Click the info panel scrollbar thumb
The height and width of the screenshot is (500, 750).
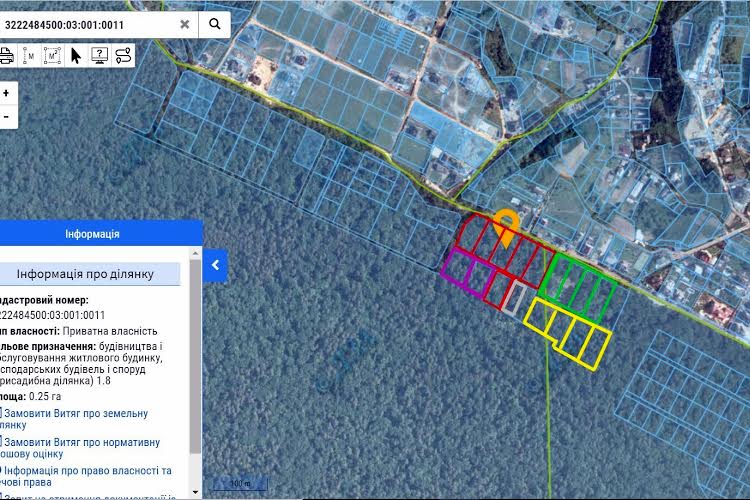195,356
